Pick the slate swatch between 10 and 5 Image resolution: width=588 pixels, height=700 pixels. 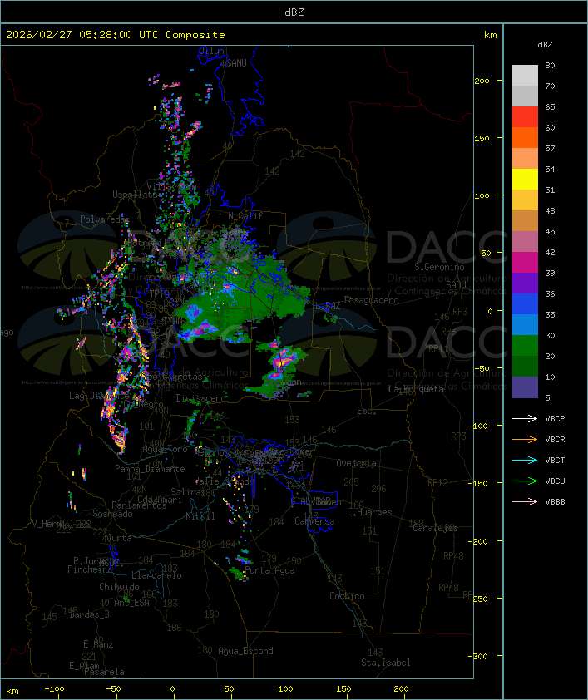525,387
